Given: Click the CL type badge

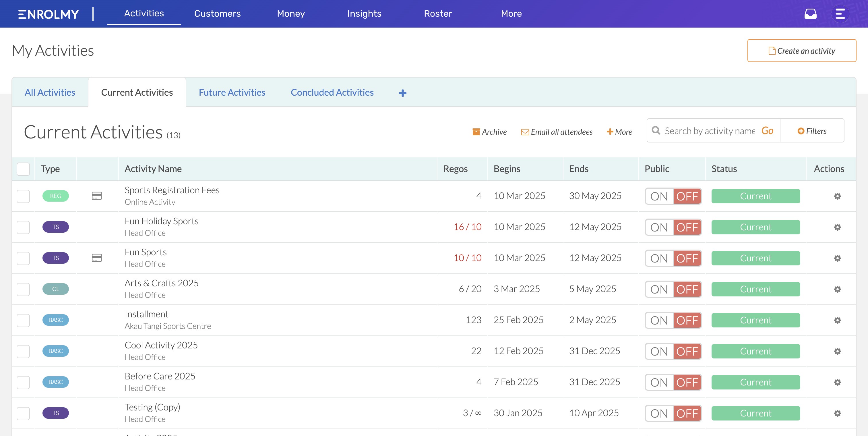Looking at the screenshot, I should (56, 289).
